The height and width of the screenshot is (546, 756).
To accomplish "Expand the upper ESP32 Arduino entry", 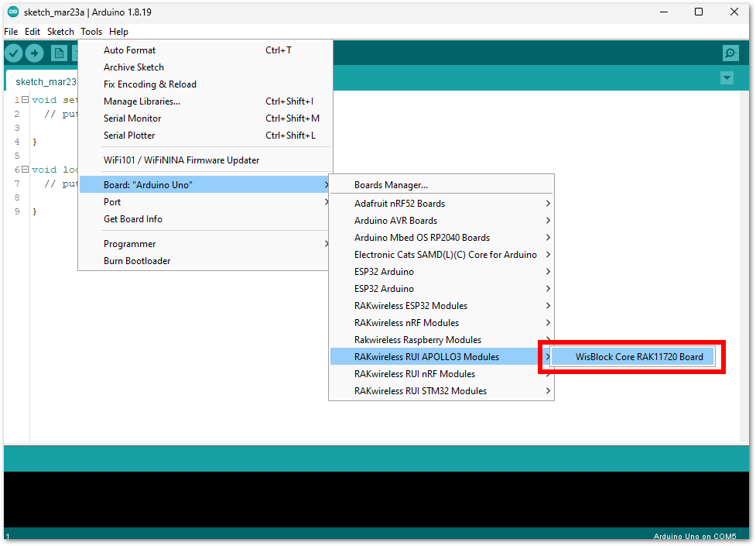I will click(441, 272).
